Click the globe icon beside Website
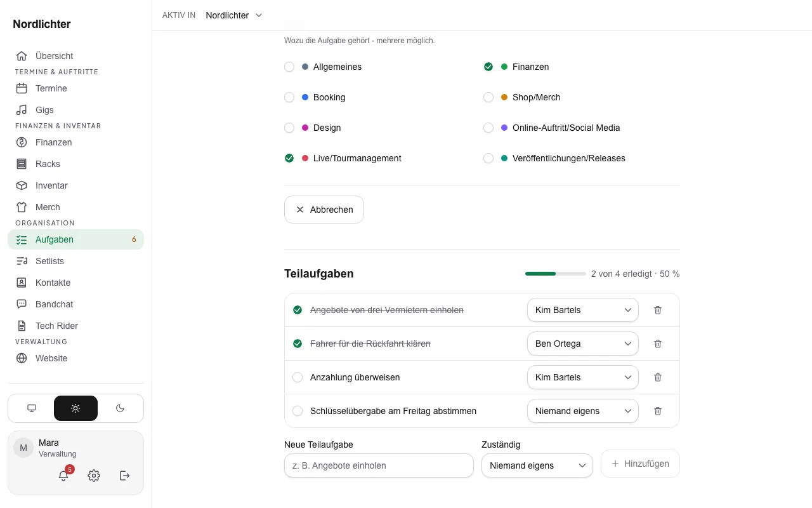This screenshot has height=508, width=812. tap(22, 358)
